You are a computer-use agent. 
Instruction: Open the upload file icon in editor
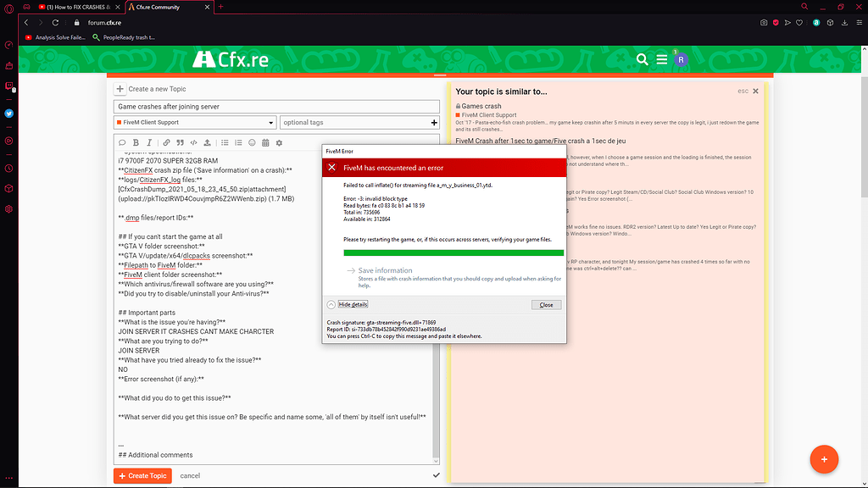coord(207,142)
